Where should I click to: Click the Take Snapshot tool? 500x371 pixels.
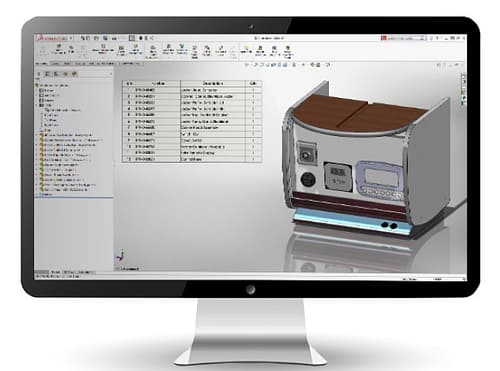274,50
